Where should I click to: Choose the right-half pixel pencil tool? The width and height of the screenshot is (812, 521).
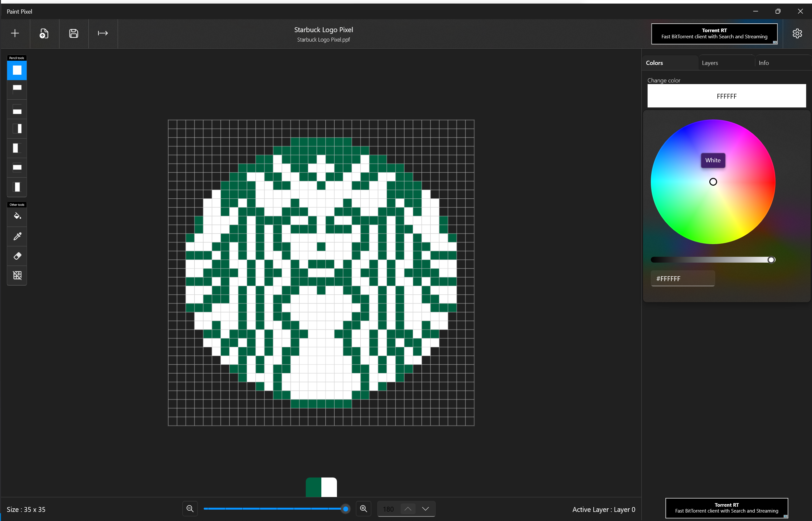[17, 129]
